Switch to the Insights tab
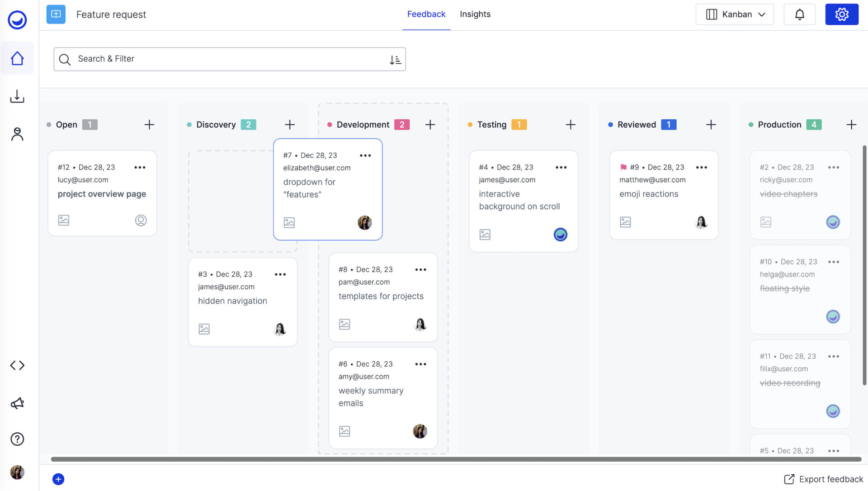The height and width of the screenshot is (491, 868). click(475, 14)
